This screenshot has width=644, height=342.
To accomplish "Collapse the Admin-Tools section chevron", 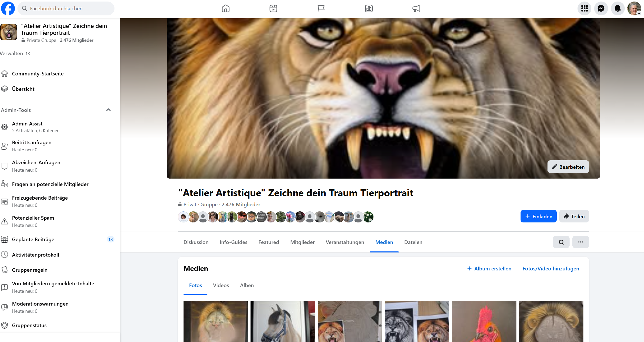I will coord(109,110).
